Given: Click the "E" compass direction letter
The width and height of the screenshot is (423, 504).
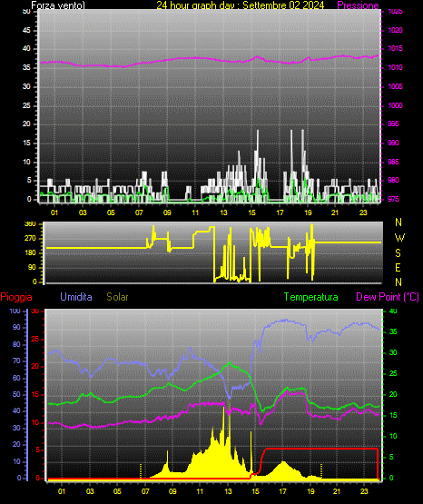Looking at the screenshot, I should [398, 267].
